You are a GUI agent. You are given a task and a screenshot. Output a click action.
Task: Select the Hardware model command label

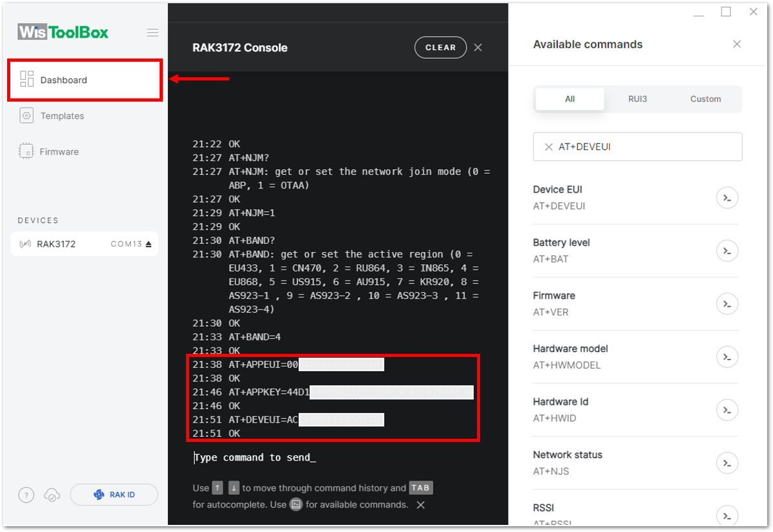(570, 349)
